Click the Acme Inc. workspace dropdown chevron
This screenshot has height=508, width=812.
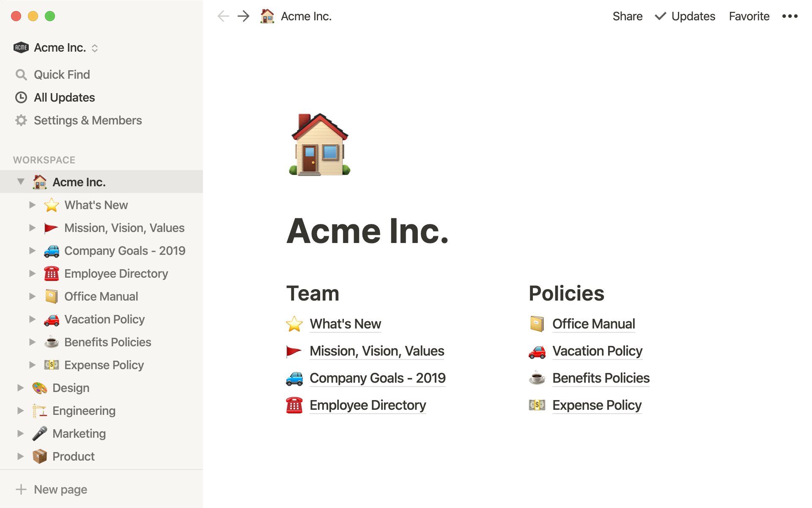pos(95,48)
